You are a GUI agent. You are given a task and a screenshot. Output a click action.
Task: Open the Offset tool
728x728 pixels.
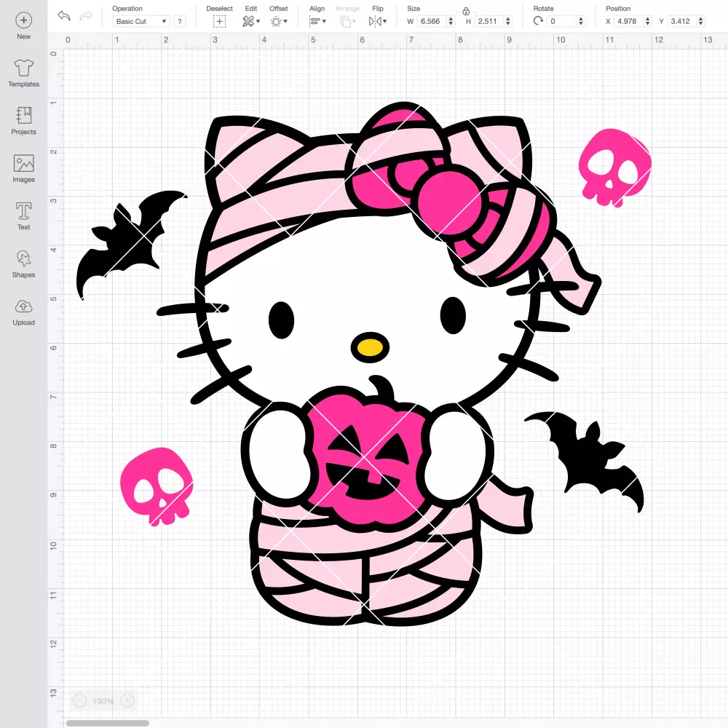click(276, 21)
